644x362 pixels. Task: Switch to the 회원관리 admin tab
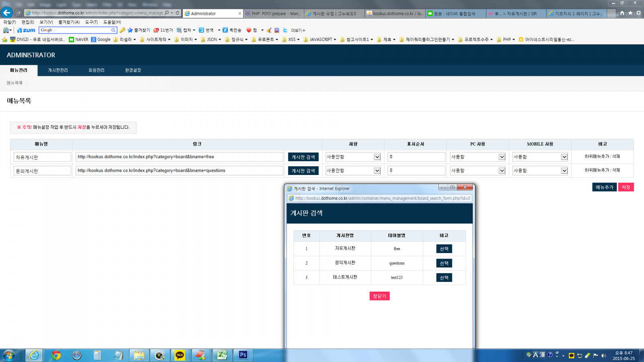tap(97, 70)
